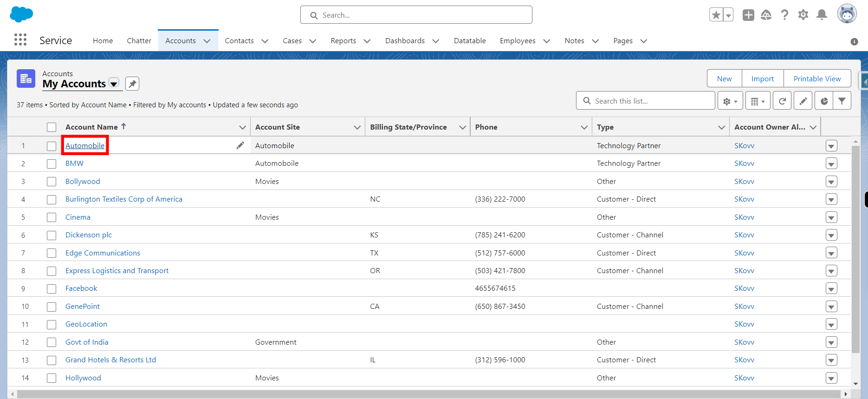Open the Global Actions plus icon

tap(748, 15)
